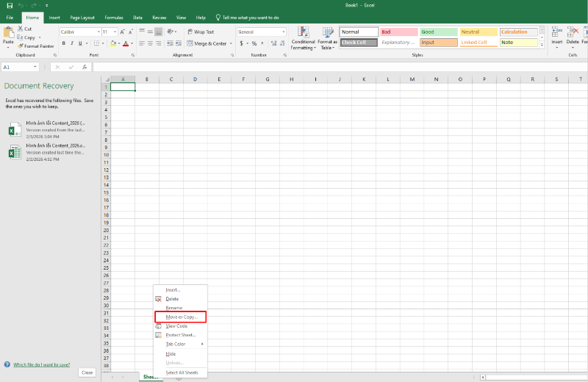
Task: Open the Font Color dropdown arrow
Action: pos(132,43)
